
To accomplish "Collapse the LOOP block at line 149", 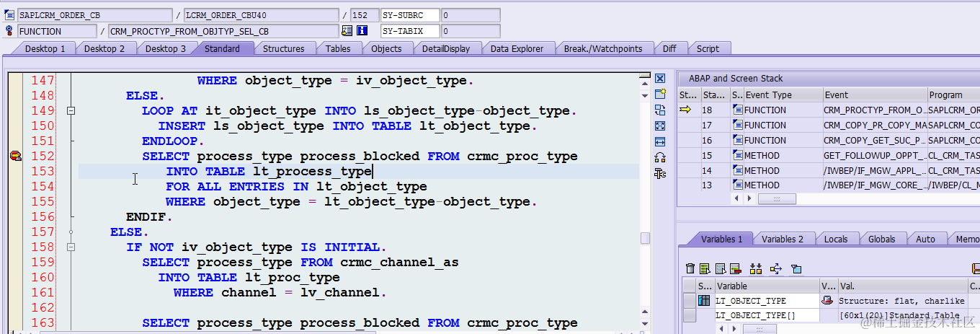I will pos(71,110).
